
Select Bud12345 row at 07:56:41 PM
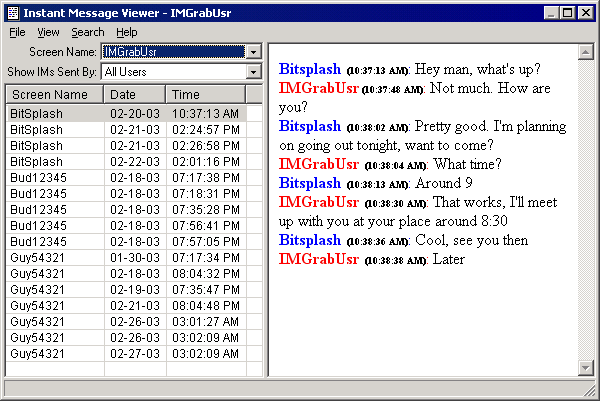[x=126, y=226]
